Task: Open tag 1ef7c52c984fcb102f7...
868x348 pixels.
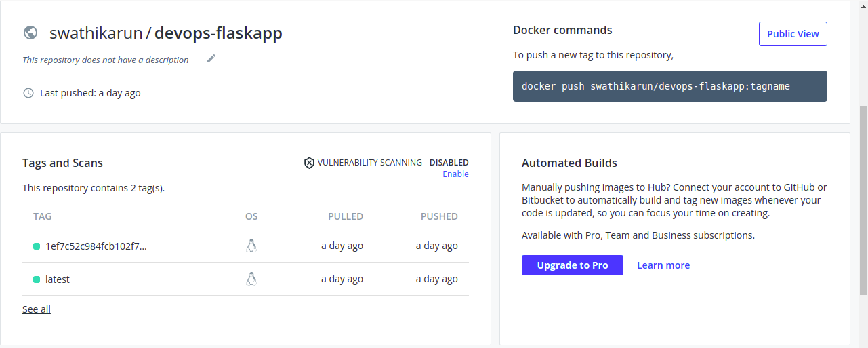Action: tap(96, 246)
